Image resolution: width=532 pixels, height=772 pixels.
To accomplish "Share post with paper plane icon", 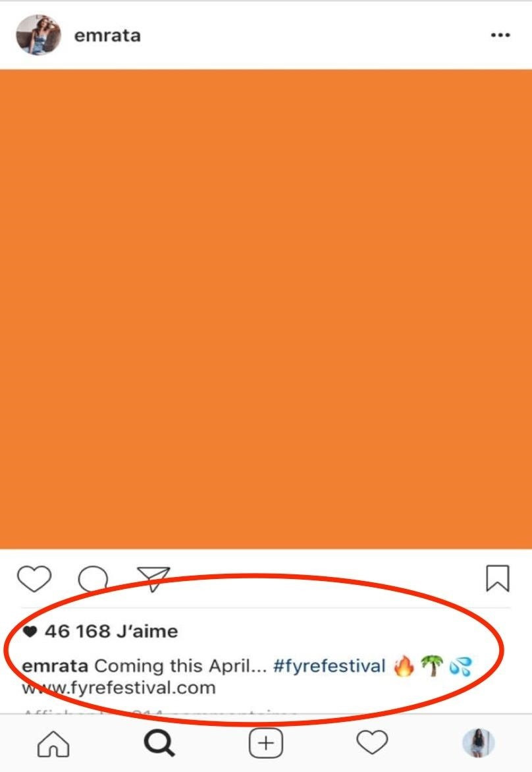I will (x=153, y=578).
